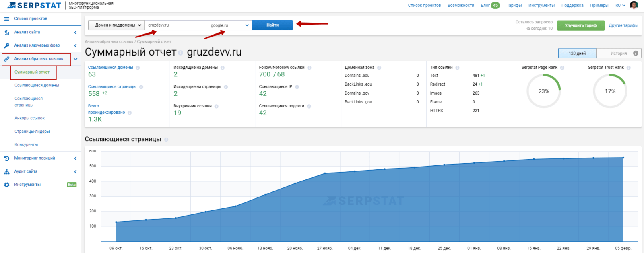Click the info icon next to Исходящие на страницы
Viewport: 644px width, 253px height.
coord(226,87)
